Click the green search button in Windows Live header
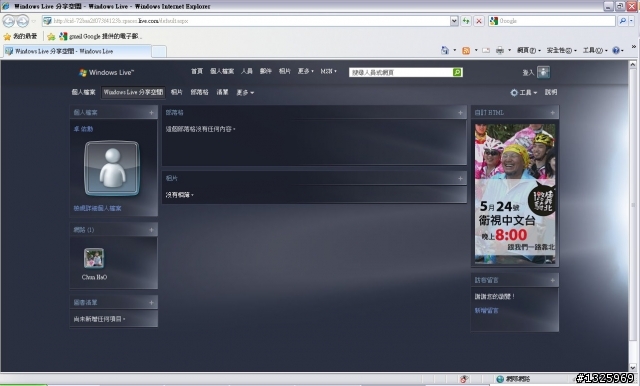 tap(457, 72)
